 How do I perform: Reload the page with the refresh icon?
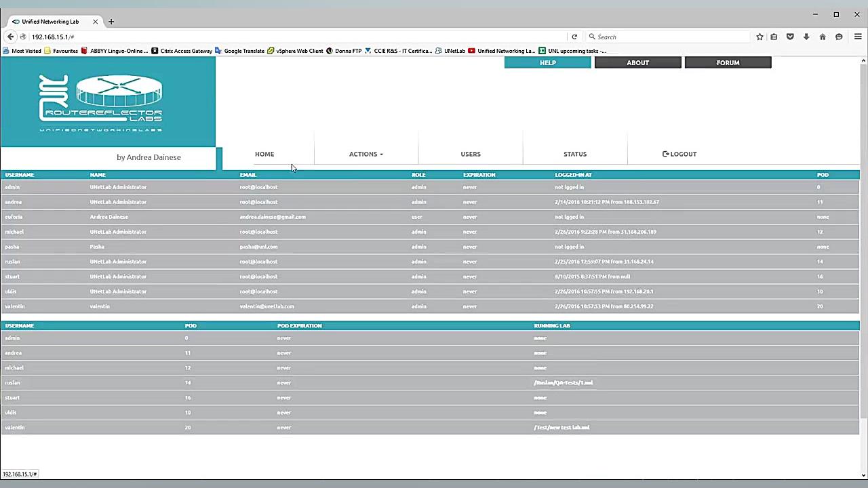pyautogui.click(x=574, y=37)
